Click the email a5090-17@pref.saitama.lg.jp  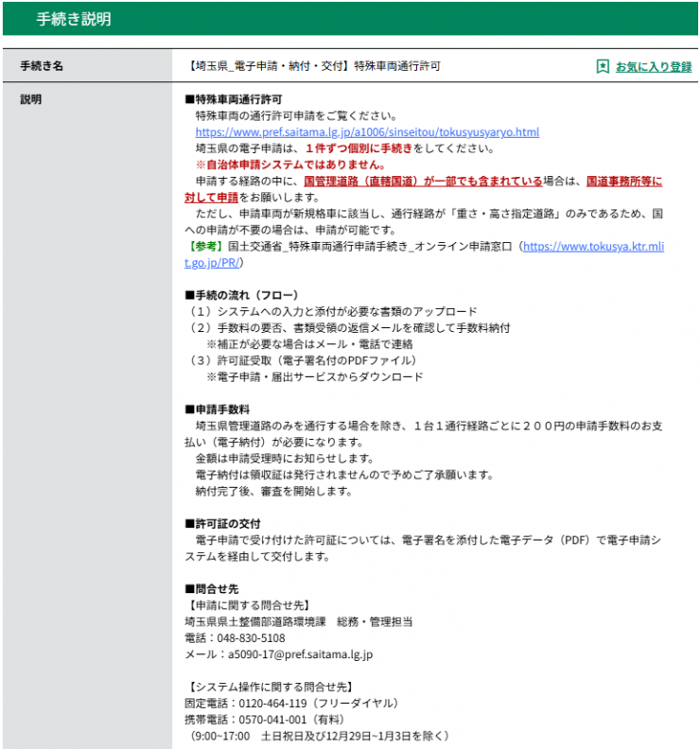(x=300, y=654)
